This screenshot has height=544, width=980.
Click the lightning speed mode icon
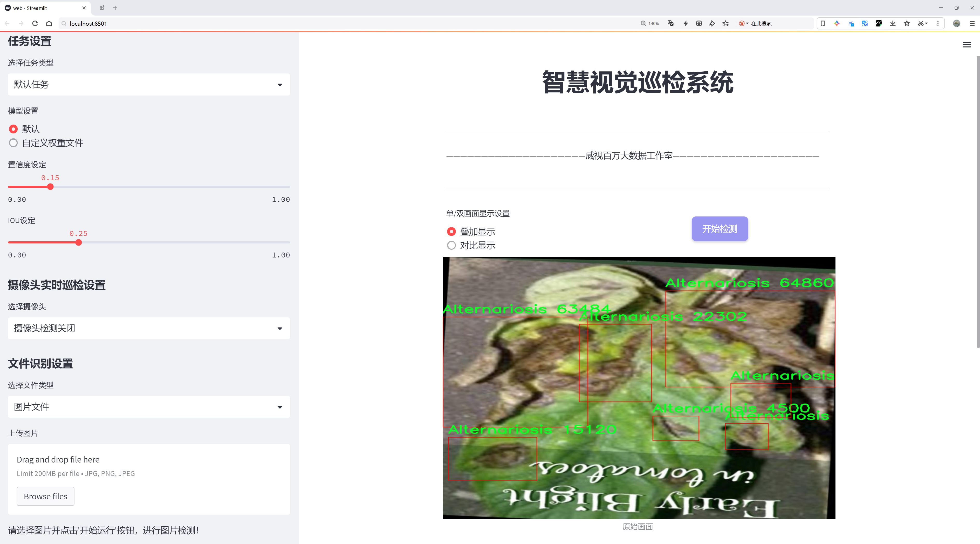[x=686, y=24]
